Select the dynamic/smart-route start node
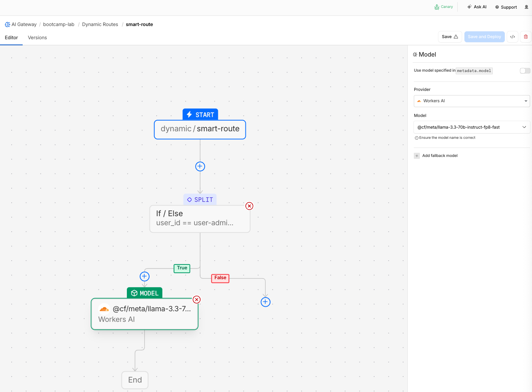 pos(200,129)
